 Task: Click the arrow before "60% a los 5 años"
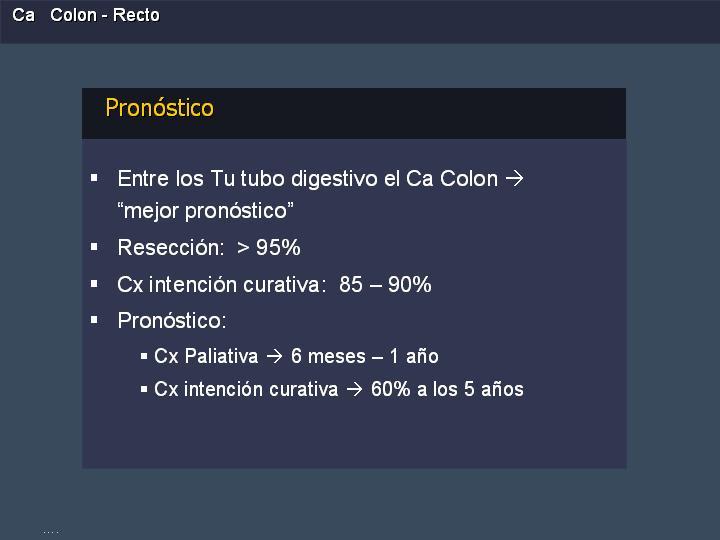point(354,389)
